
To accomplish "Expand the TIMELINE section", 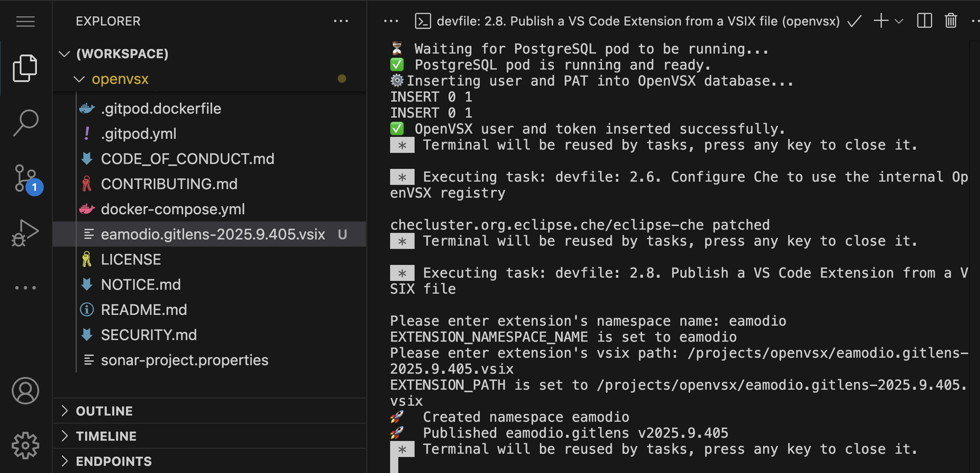I will [x=210, y=436].
